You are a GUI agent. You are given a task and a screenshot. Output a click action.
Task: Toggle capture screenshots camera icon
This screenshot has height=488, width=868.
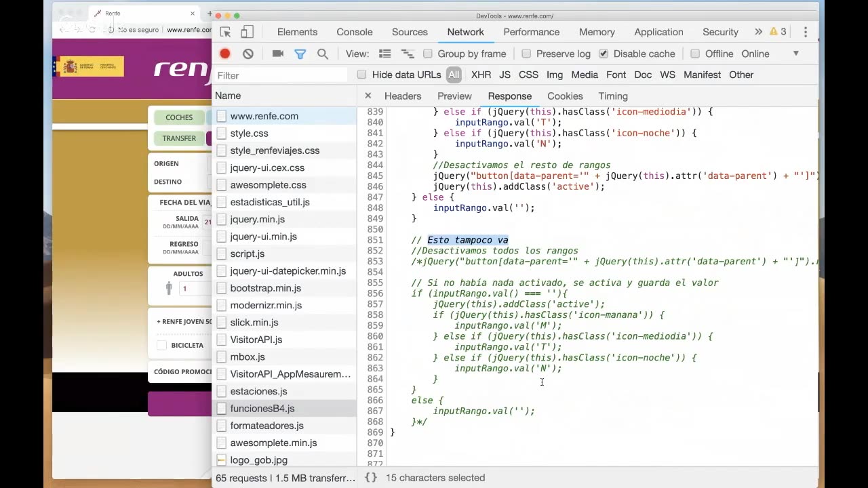click(278, 54)
